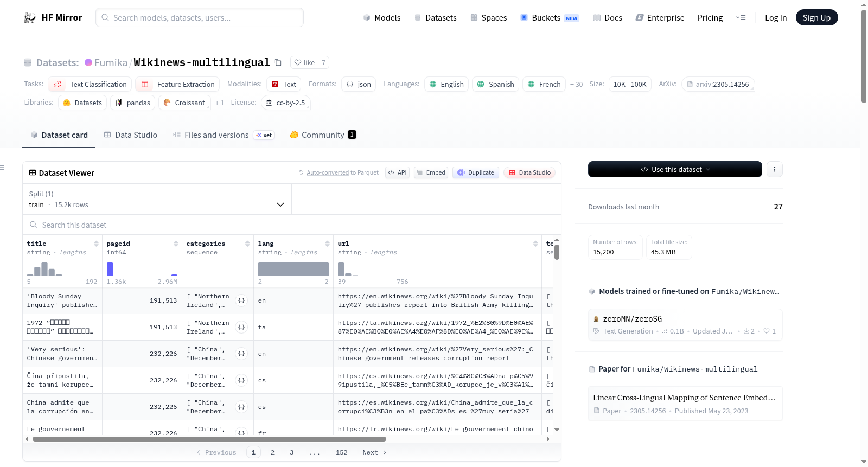Expand the Use this dataset menu

tap(675, 169)
